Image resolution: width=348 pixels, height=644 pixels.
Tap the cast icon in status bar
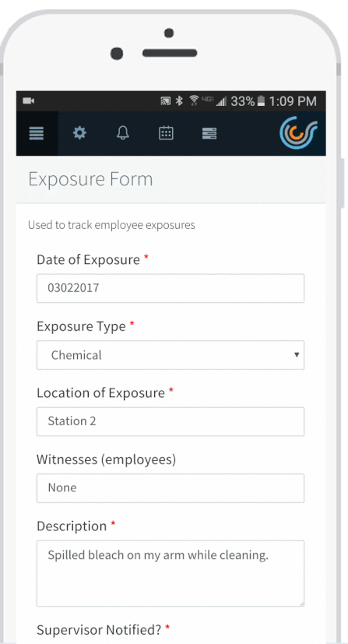click(165, 101)
